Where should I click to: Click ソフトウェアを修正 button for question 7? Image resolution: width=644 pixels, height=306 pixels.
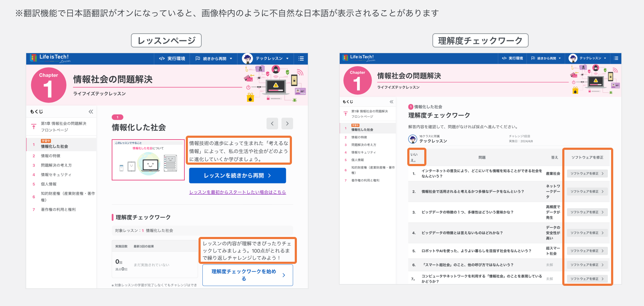587,279
